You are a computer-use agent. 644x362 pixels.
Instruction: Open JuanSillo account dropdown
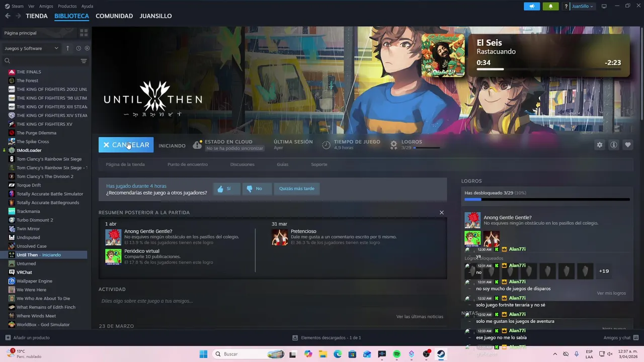[582, 6]
